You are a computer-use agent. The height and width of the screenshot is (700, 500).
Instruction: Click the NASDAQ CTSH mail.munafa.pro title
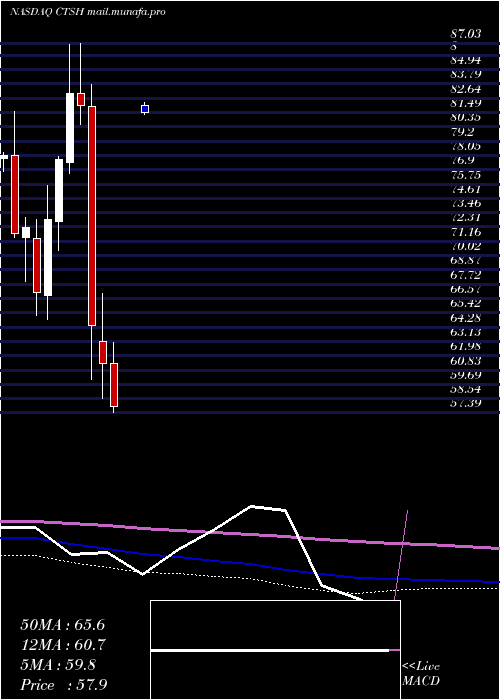coord(88,12)
